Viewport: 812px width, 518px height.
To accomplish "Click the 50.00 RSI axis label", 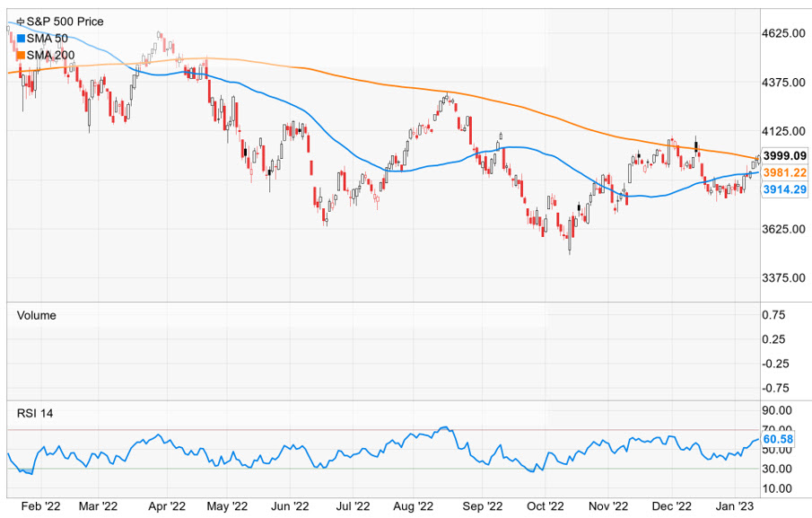I will [x=777, y=450].
